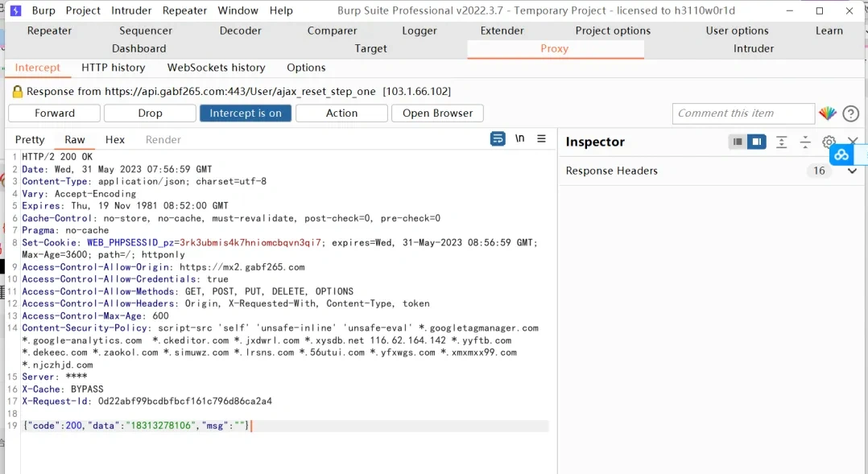Open the Burp menu

click(x=43, y=10)
